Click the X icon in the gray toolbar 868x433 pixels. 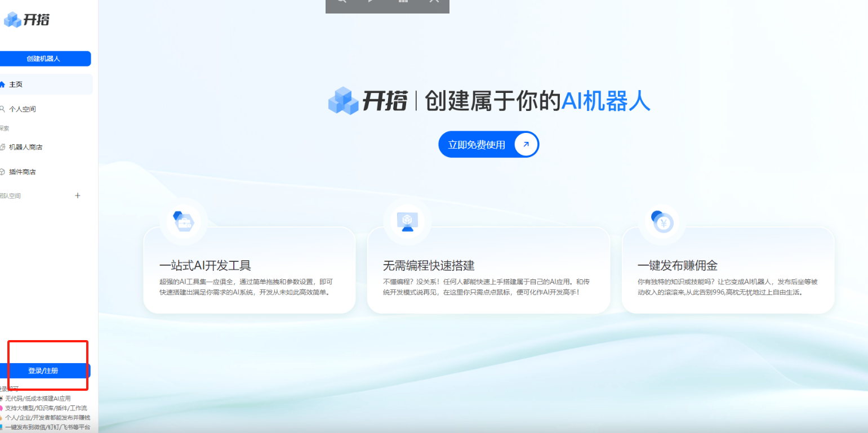pos(434,2)
